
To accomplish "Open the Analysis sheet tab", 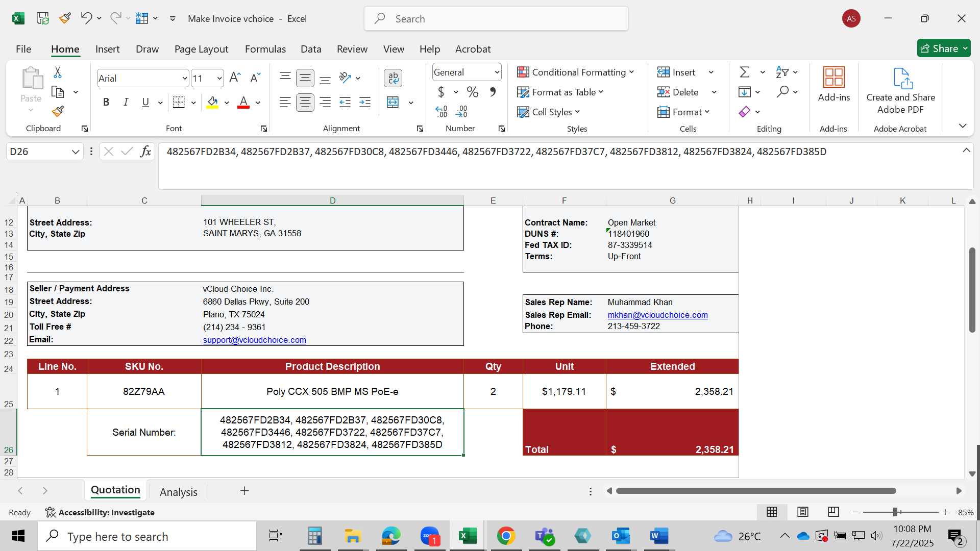I will click(x=179, y=492).
